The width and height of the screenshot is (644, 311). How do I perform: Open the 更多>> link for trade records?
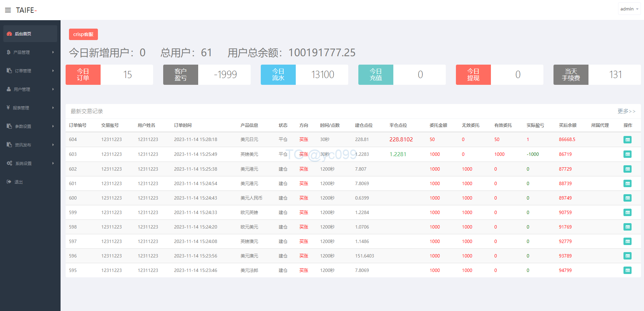pyautogui.click(x=626, y=111)
